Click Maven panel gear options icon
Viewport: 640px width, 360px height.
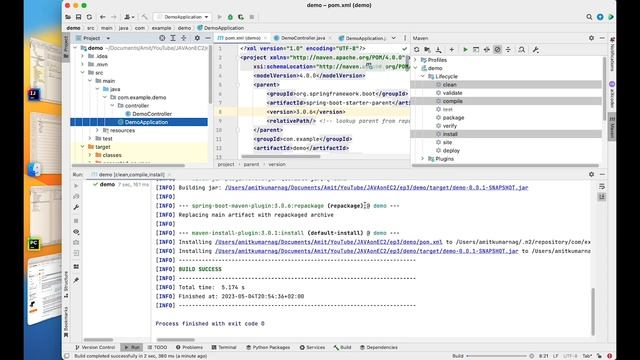coord(591,38)
